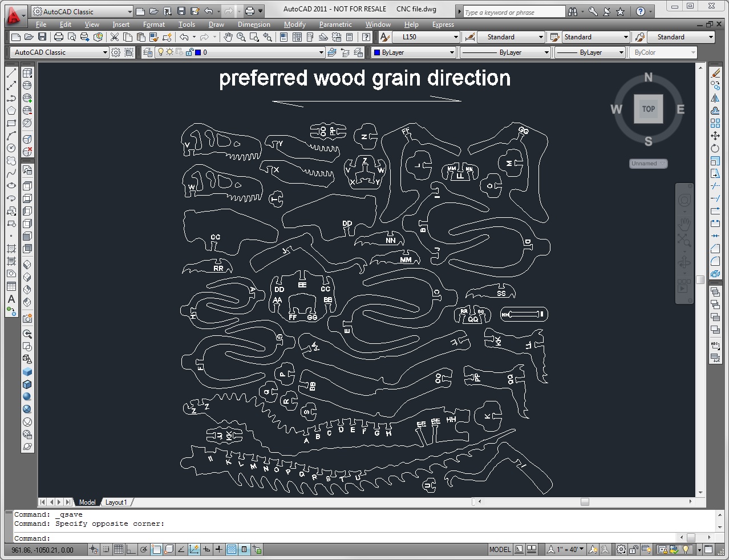729x560 pixels.
Task: Open the ByLayer linetype dropdown
Action: (505, 52)
